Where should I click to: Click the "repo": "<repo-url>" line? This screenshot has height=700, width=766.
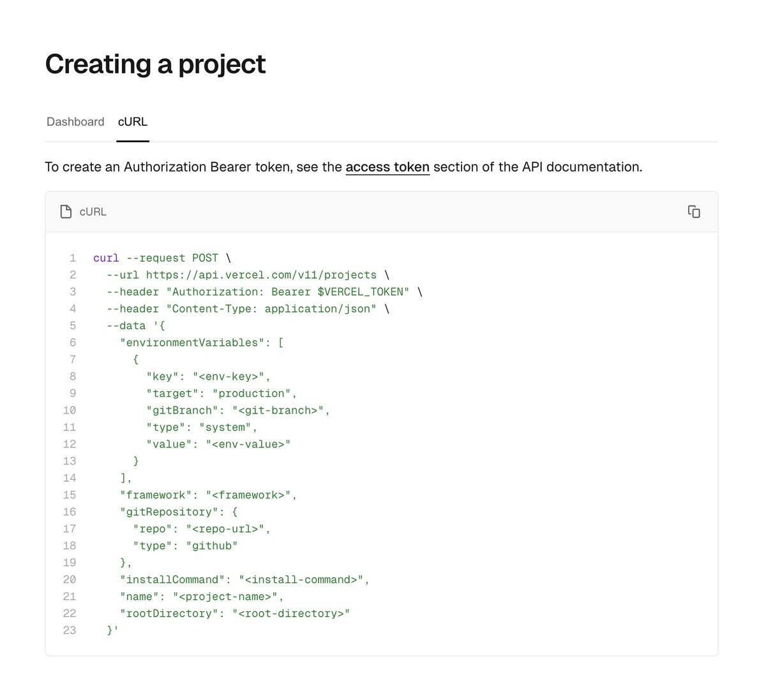202,528
